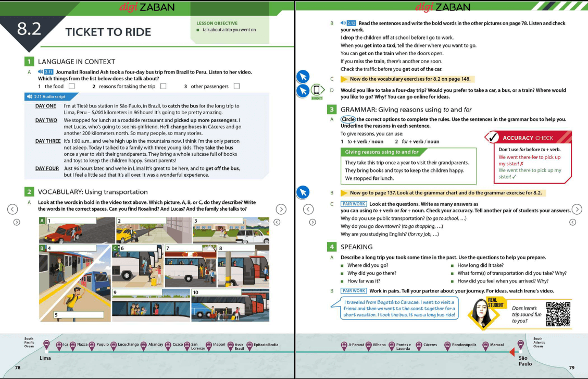This screenshot has height=379, width=588.
Task: Click the Lima route map pin
Action: click(x=46, y=345)
